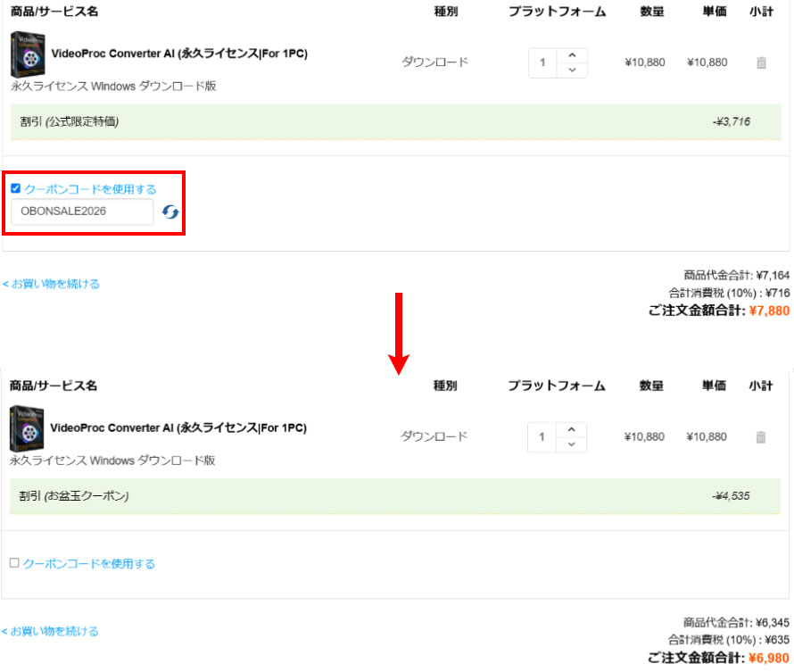Uncheck the checked クーポンコードを使用する checkbox
This screenshot has width=794, height=672.
pos(15,188)
